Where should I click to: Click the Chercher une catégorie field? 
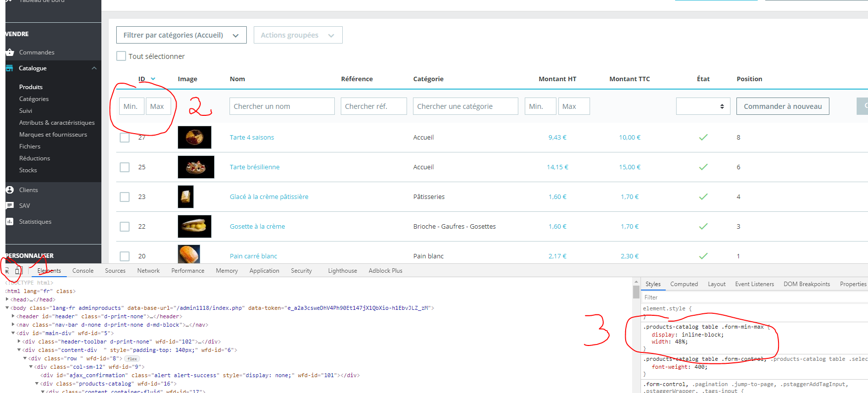[465, 106]
